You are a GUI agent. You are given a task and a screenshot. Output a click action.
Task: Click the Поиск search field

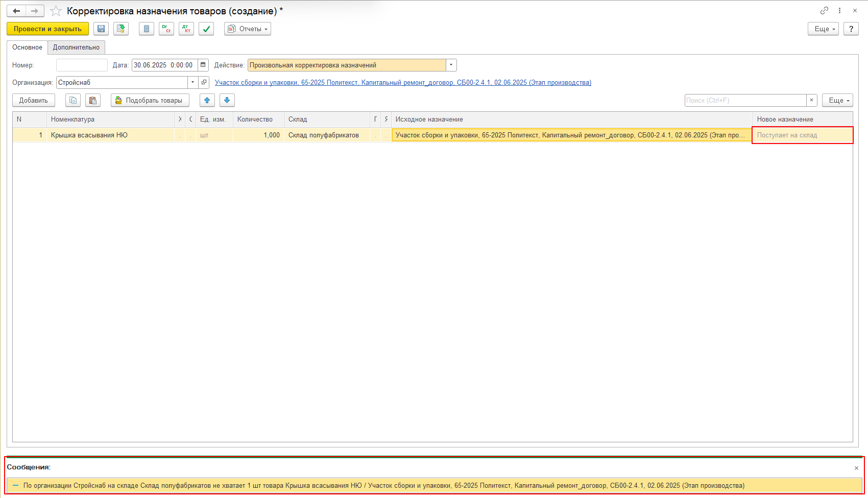pos(745,100)
